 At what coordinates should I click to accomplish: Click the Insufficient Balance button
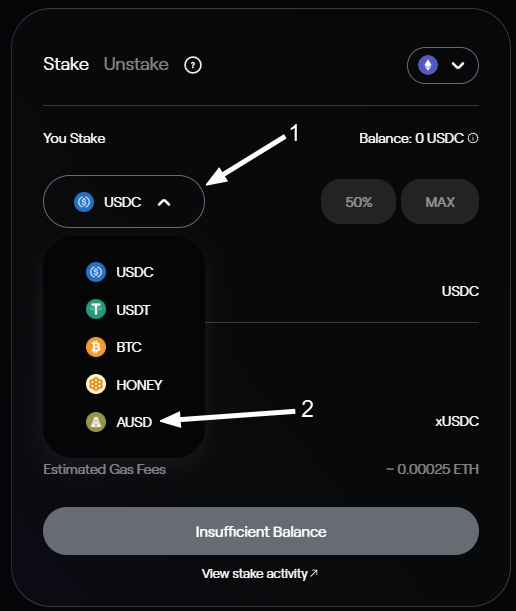261,531
